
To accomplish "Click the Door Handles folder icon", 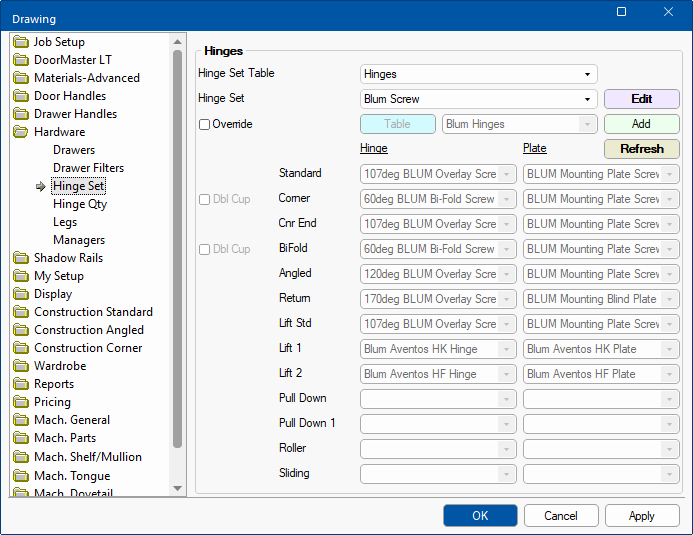I will 21,96.
